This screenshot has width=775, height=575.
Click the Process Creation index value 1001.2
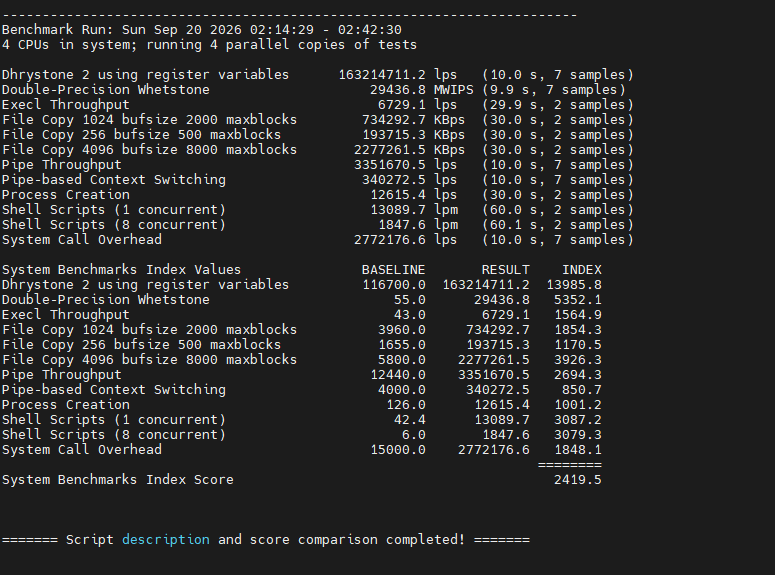(x=578, y=404)
